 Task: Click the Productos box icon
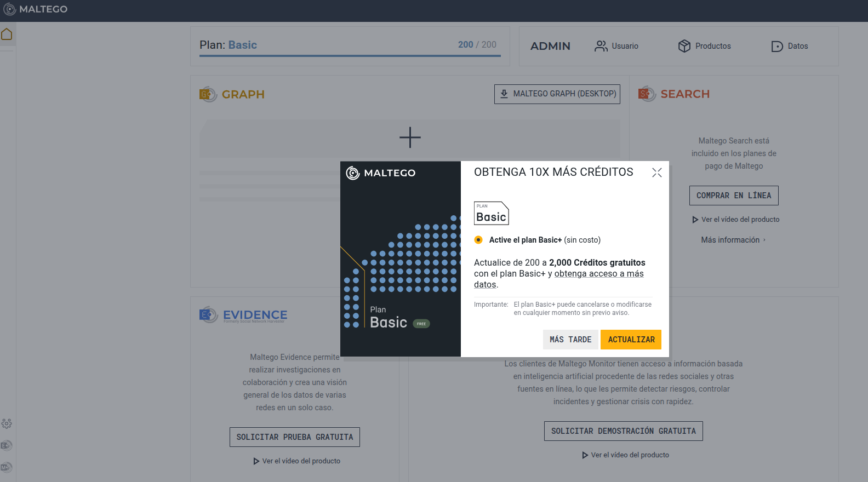[x=684, y=46]
